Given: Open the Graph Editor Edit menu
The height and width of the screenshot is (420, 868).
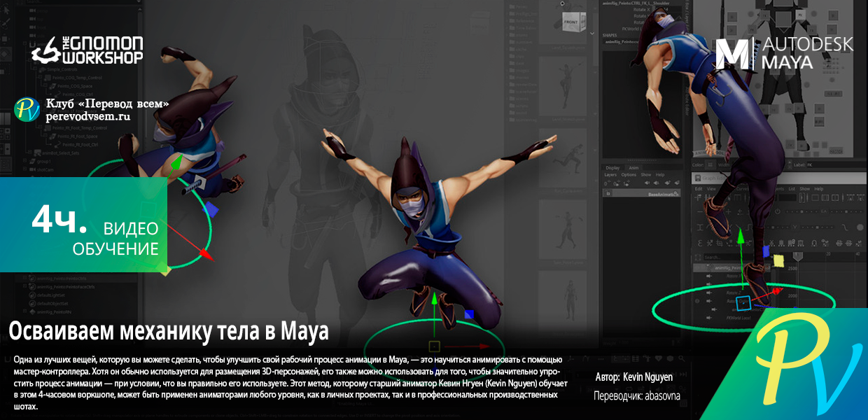Looking at the screenshot, I should click(x=699, y=188).
